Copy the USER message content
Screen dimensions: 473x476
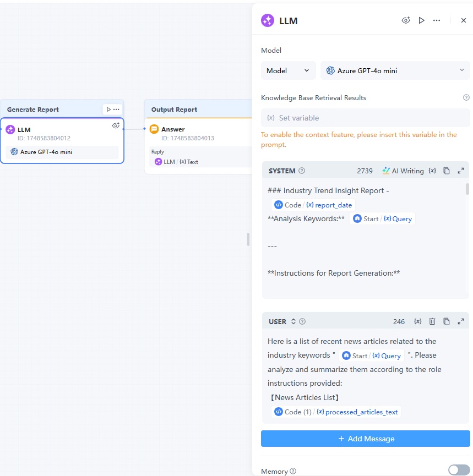click(x=446, y=321)
